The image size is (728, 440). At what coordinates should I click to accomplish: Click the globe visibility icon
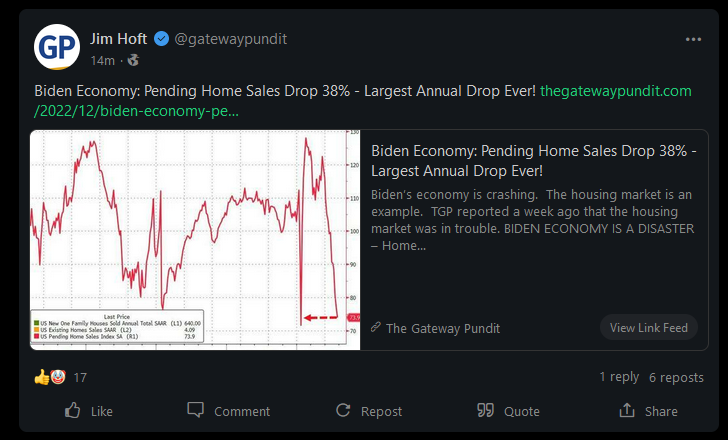coord(133,60)
